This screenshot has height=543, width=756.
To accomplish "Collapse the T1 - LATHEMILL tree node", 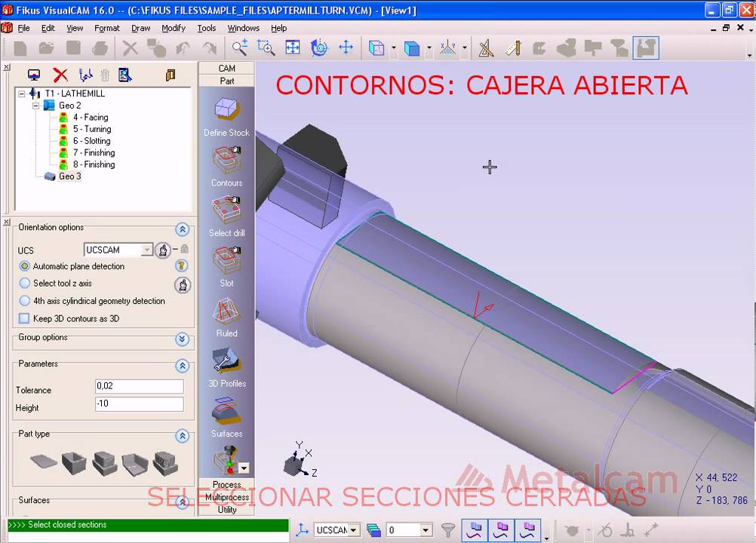I will [22, 94].
